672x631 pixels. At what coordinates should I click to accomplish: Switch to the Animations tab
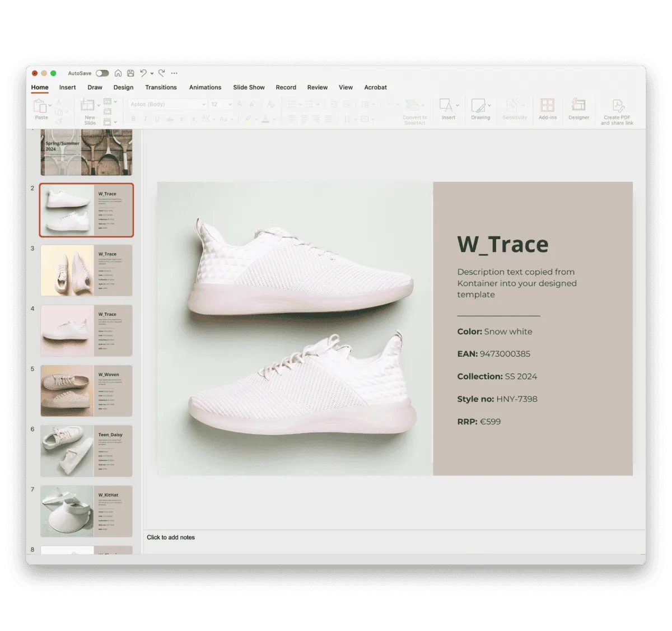tap(205, 87)
